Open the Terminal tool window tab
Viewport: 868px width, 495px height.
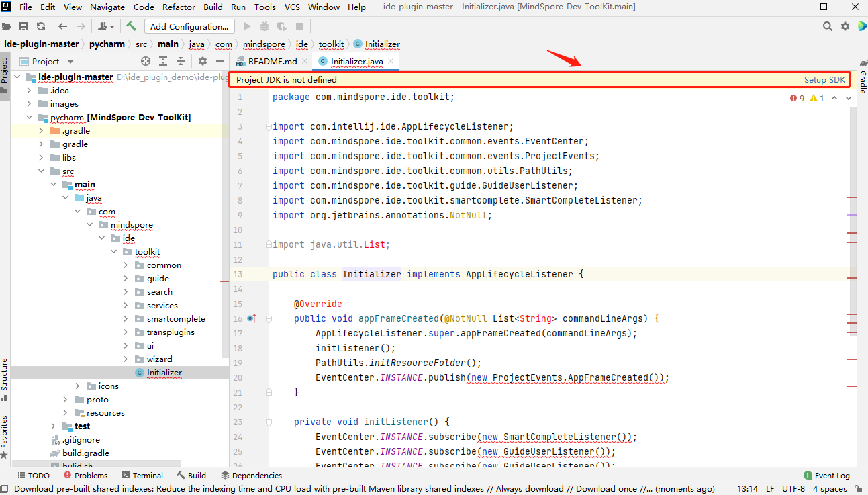pos(142,476)
